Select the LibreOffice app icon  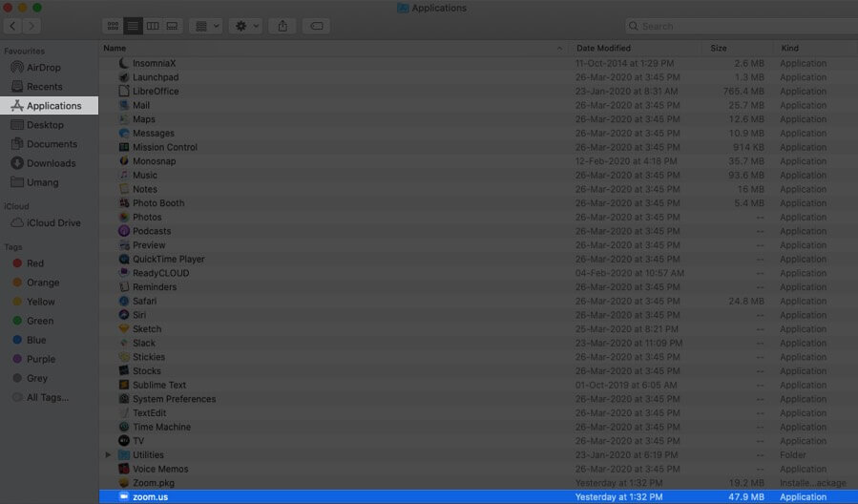tap(124, 91)
